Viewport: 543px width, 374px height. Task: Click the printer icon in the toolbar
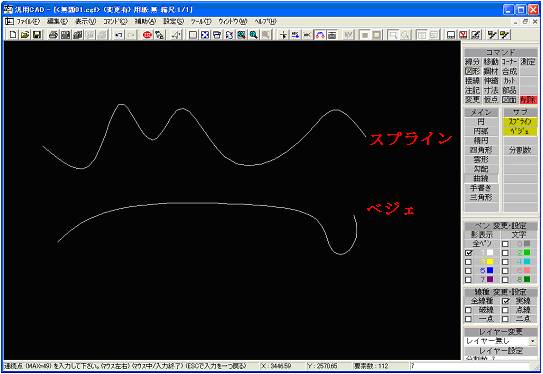pyautogui.click(x=53, y=35)
